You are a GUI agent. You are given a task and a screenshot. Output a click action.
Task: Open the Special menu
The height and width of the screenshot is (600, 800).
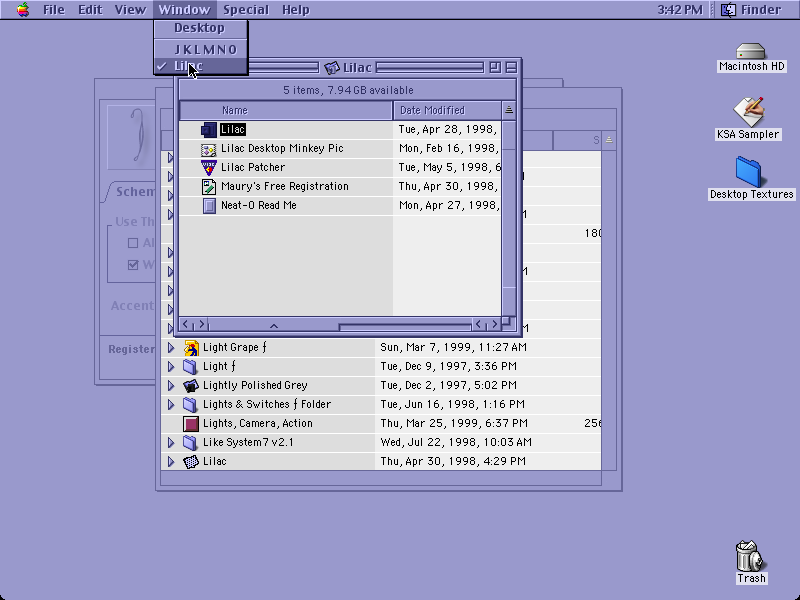click(245, 10)
